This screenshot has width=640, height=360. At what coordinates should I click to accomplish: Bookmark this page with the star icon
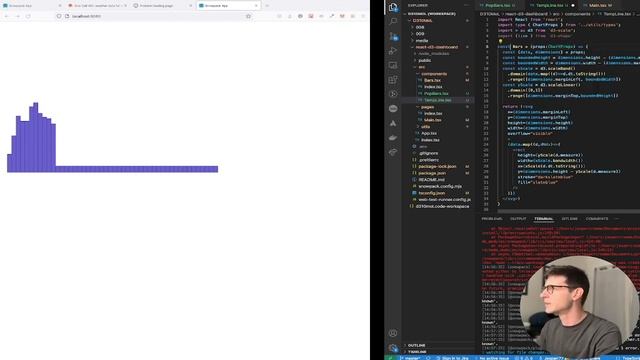point(248,16)
